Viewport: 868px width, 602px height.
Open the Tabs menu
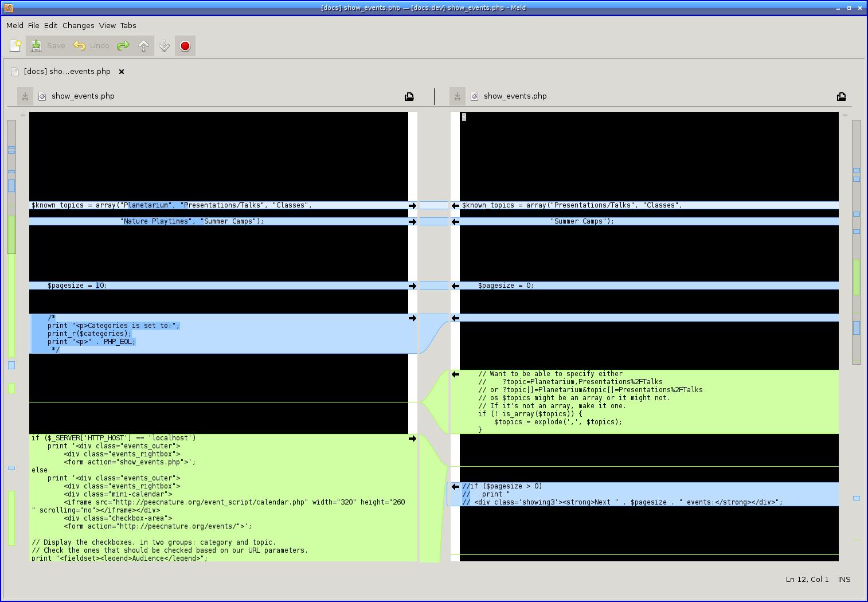(128, 25)
